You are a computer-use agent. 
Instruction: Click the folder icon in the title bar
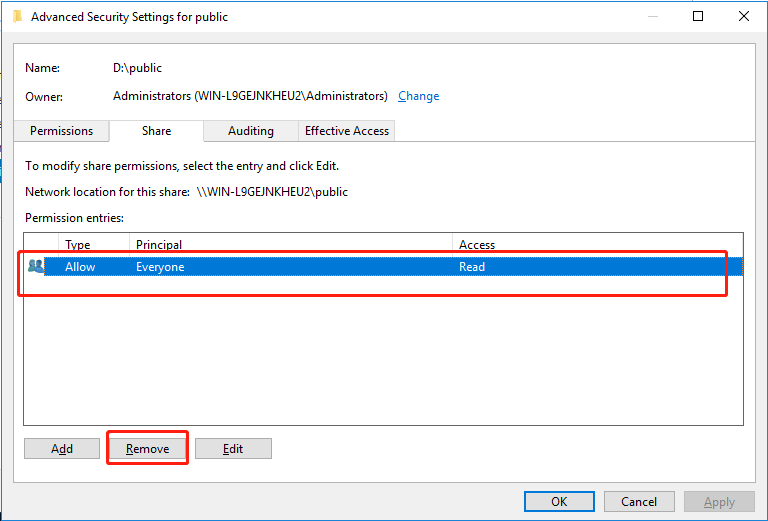coord(17,17)
